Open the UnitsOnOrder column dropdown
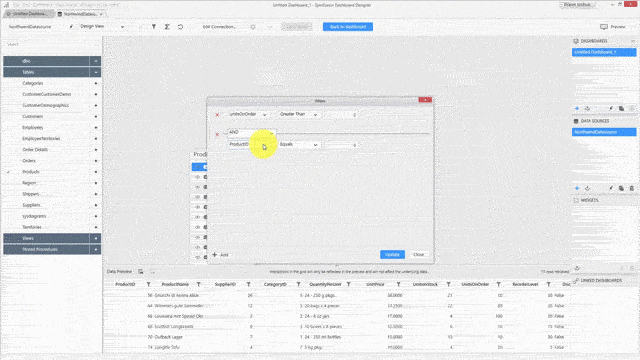Screen dimensions: 640x360 248,115
